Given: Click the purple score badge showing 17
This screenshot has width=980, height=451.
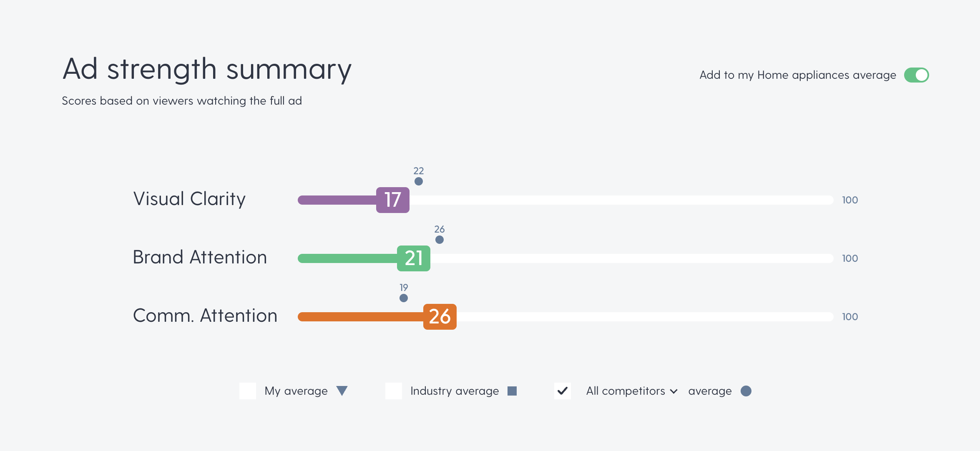Looking at the screenshot, I should click(392, 200).
